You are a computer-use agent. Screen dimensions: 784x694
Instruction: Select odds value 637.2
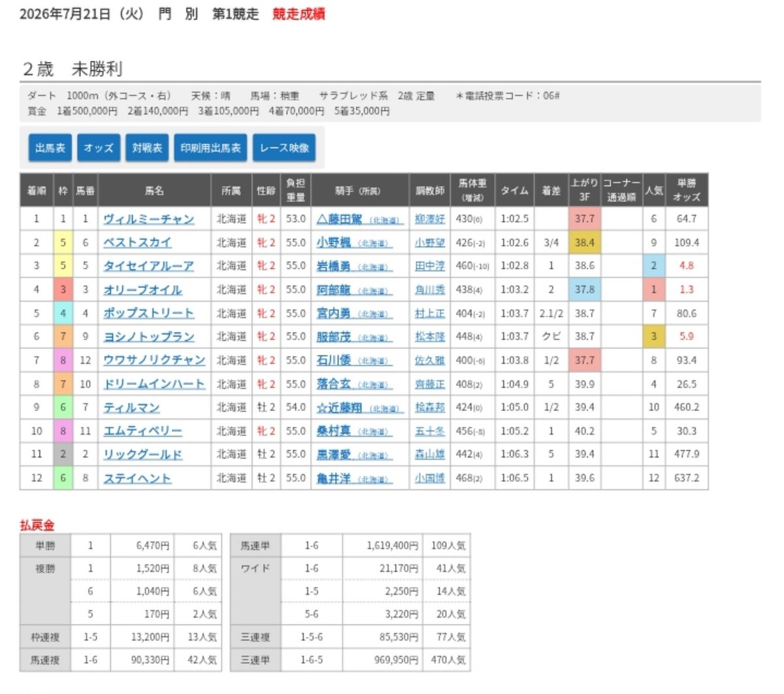tap(687, 478)
